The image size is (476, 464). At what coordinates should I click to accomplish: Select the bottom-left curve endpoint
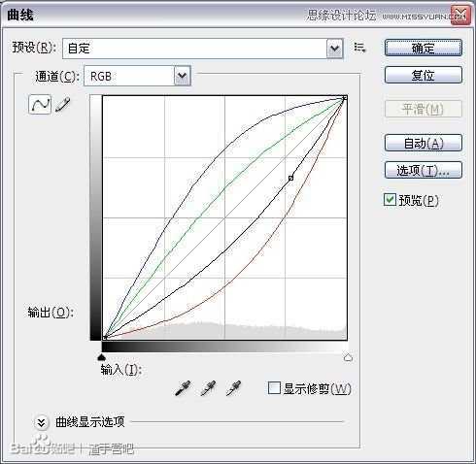pos(105,338)
